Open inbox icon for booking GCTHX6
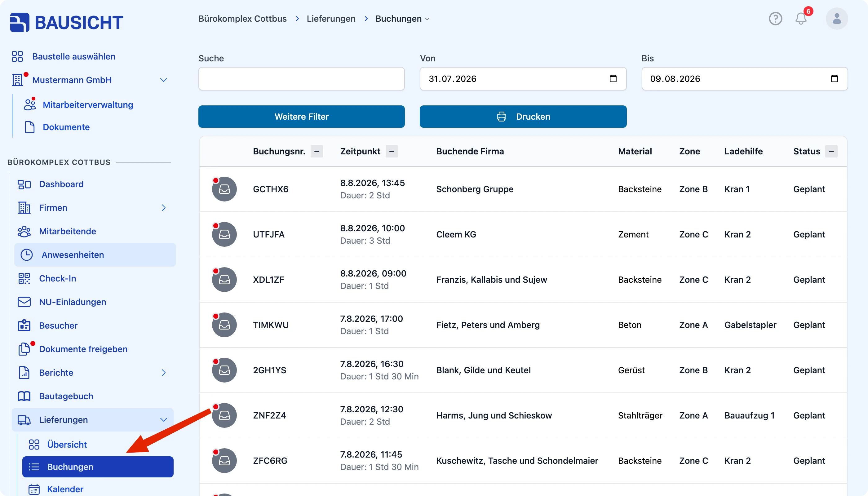This screenshot has height=496, width=868. pos(224,189)
